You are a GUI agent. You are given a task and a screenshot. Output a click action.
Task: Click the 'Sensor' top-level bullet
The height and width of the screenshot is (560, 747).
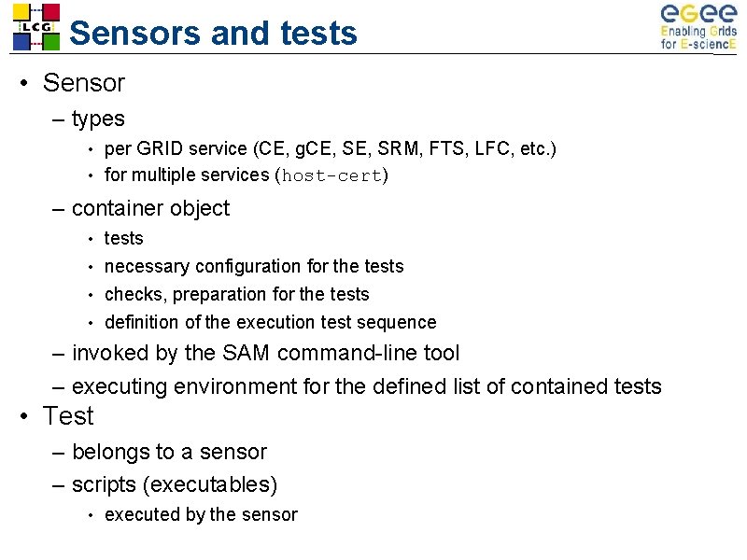84,83
